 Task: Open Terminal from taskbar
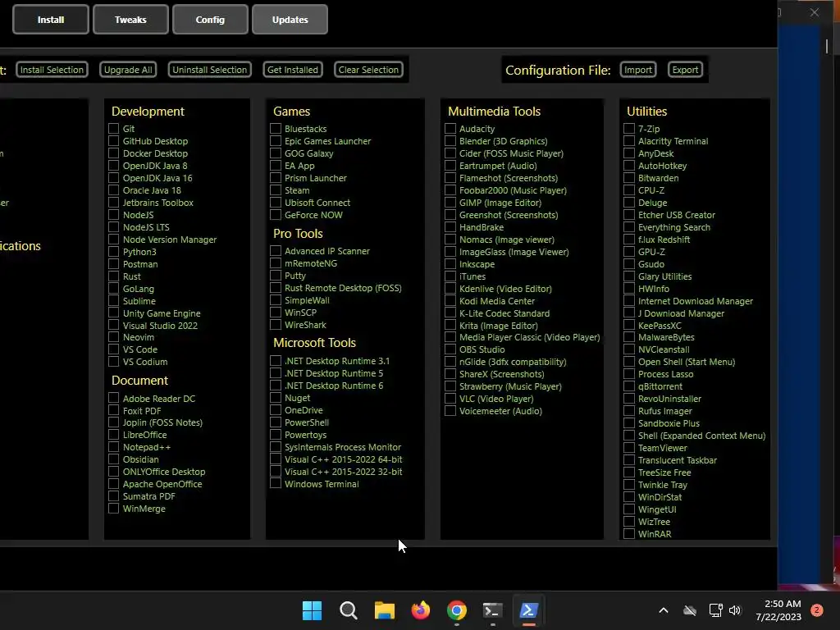[492, 610]
